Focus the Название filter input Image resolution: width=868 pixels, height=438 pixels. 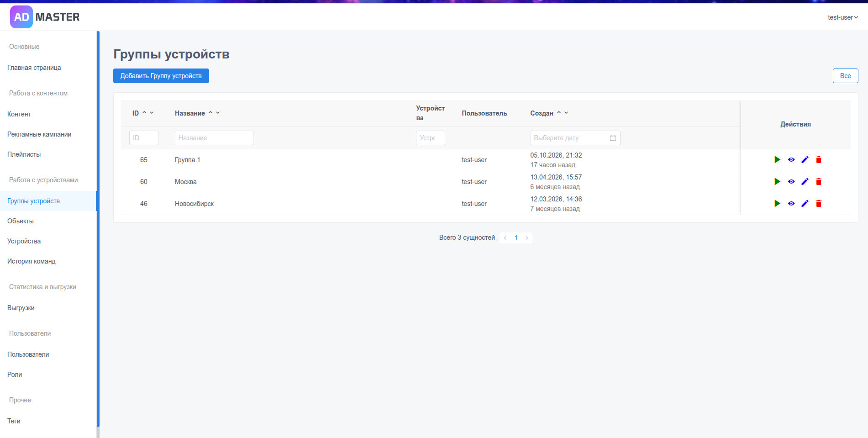pyautogui.click(x=214, y=138)
